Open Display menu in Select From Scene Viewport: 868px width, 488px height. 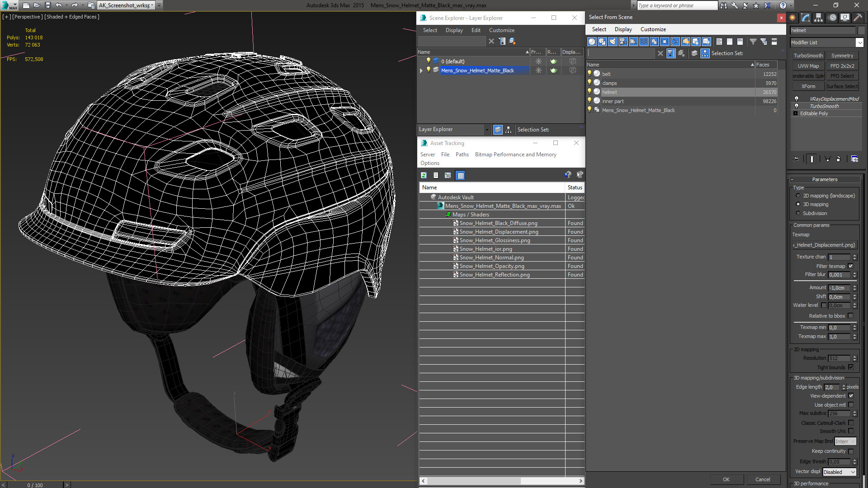[623, 29]
